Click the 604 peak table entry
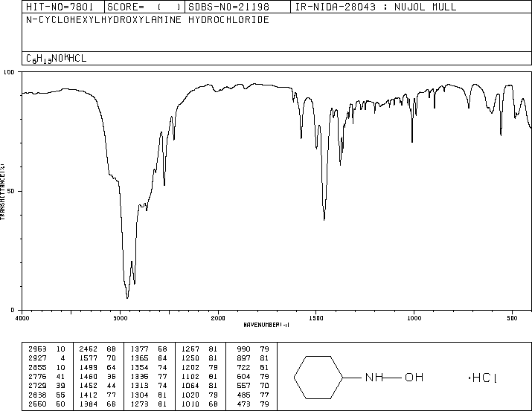 pyautogui.click(x=253, y=376)
